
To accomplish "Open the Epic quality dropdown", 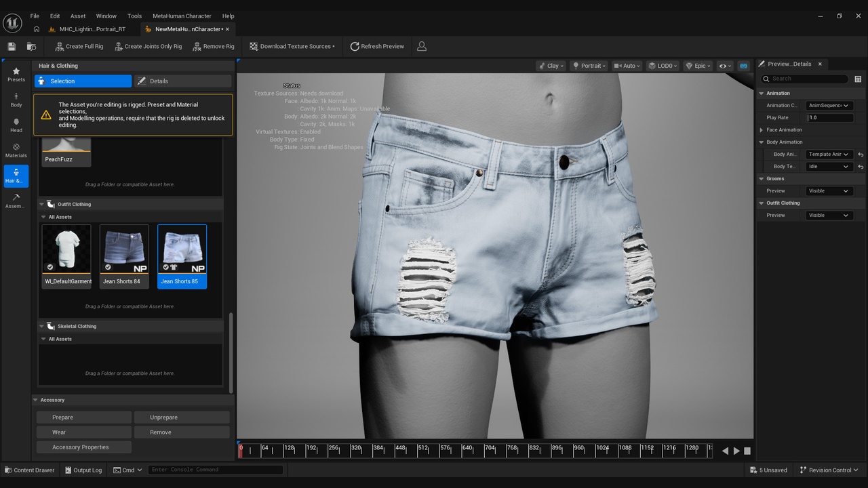I will tap(698, 66).
